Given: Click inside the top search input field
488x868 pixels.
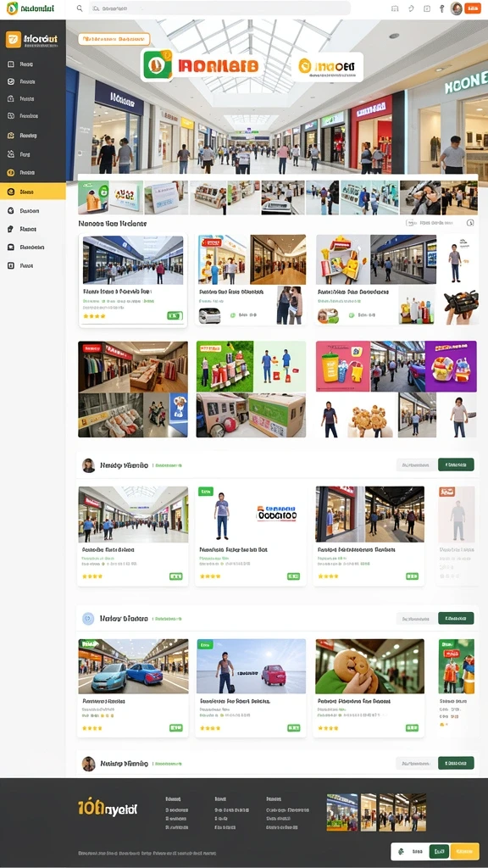Looking at the screenshot, I should click(x=219, y=8).
